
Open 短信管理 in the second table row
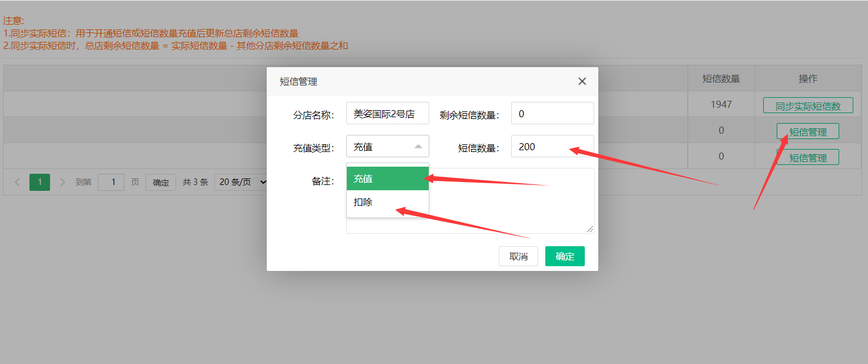tap(807, 132)
